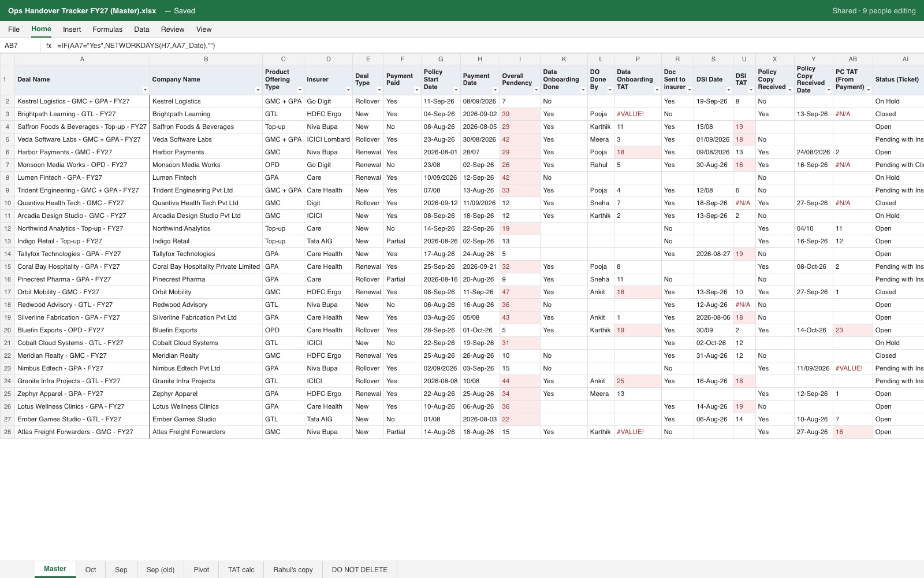Open the DSI Date filter dropdown
Viewport: 924px width, 578px height.
[x=728, y=90]
